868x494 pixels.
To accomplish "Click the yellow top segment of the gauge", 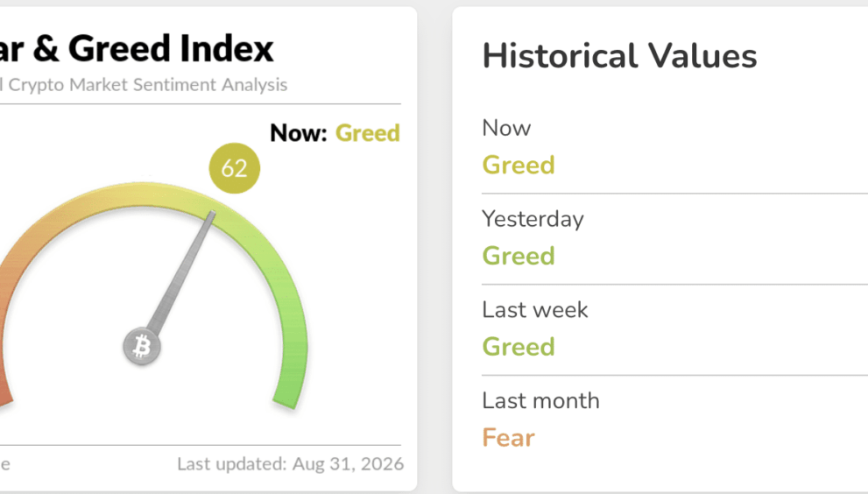I will click(x=144, y=194).
